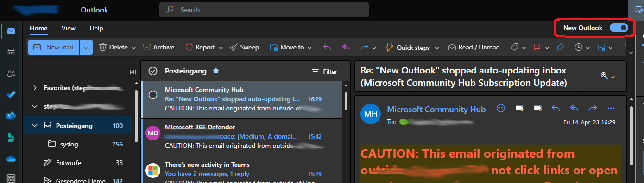The width and height of the screenshot is (644, 183).
Task: Open the Move to dropdown arrow
Action: click(309, 48)
